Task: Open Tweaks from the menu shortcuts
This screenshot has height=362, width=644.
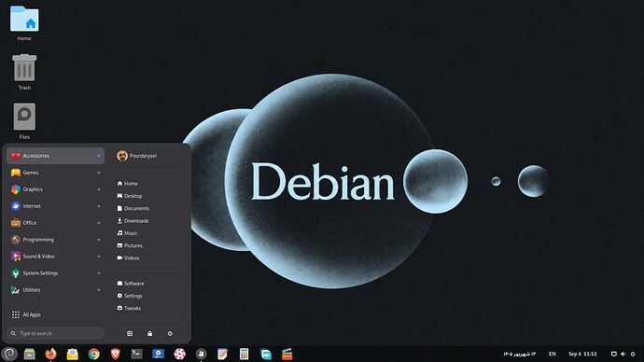Action: (129, 308)
